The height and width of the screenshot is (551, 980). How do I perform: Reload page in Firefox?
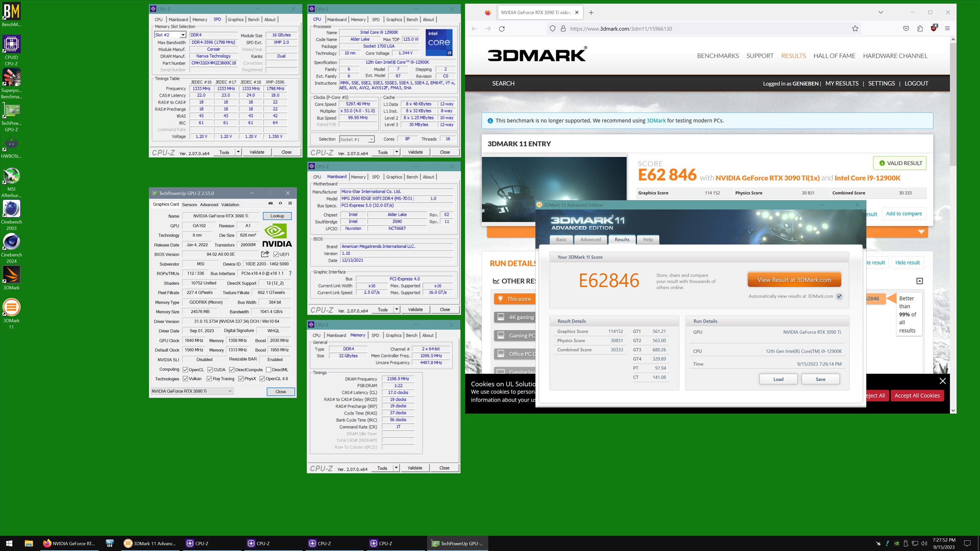coord(502,29)
